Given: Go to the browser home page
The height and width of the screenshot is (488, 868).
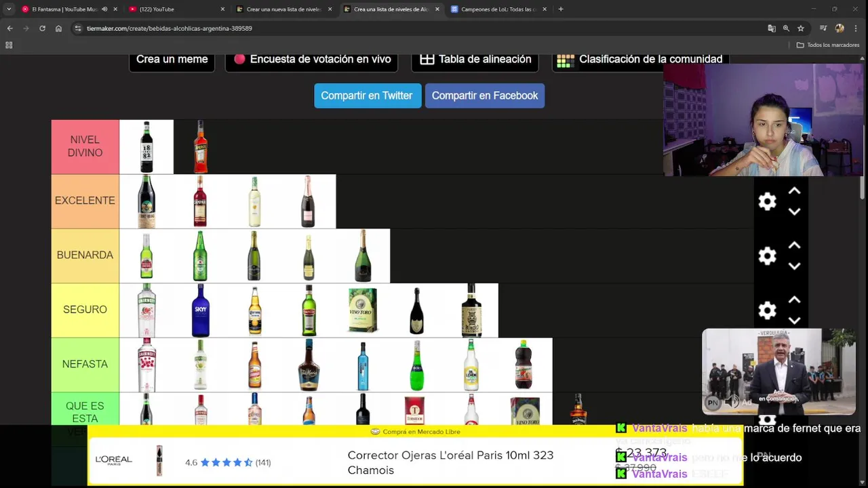Looking at the screenshot, I should pos(58,28).
